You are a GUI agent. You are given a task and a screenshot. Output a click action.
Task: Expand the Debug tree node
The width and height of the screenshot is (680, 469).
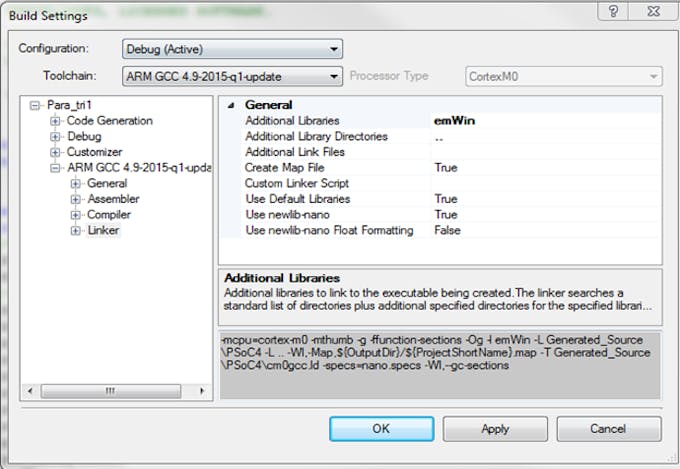[55, 137]
